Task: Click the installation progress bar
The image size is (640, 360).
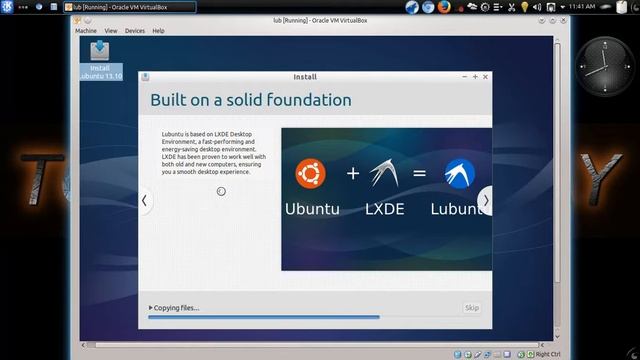Action: (315, 317)
